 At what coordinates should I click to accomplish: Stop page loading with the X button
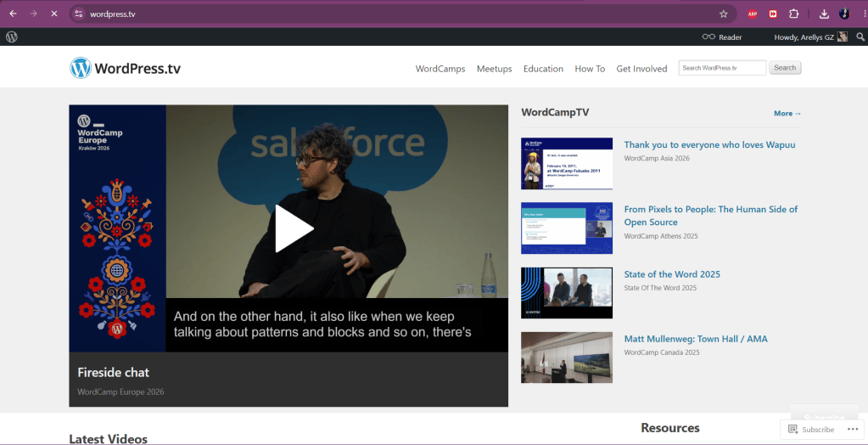click(53, 14)
